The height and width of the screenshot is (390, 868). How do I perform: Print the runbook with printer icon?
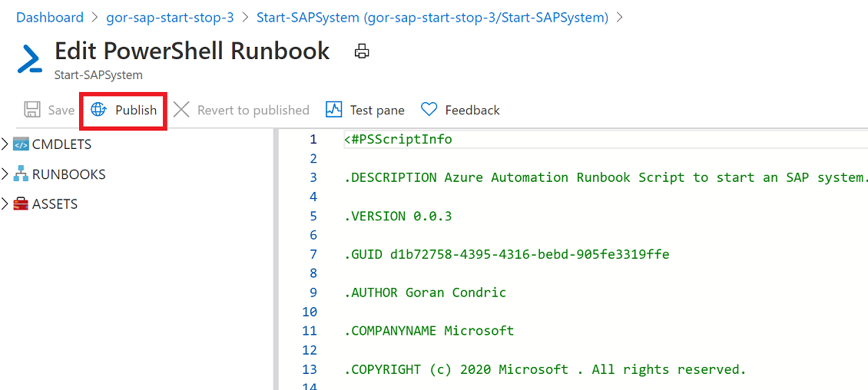click(362, 51)
